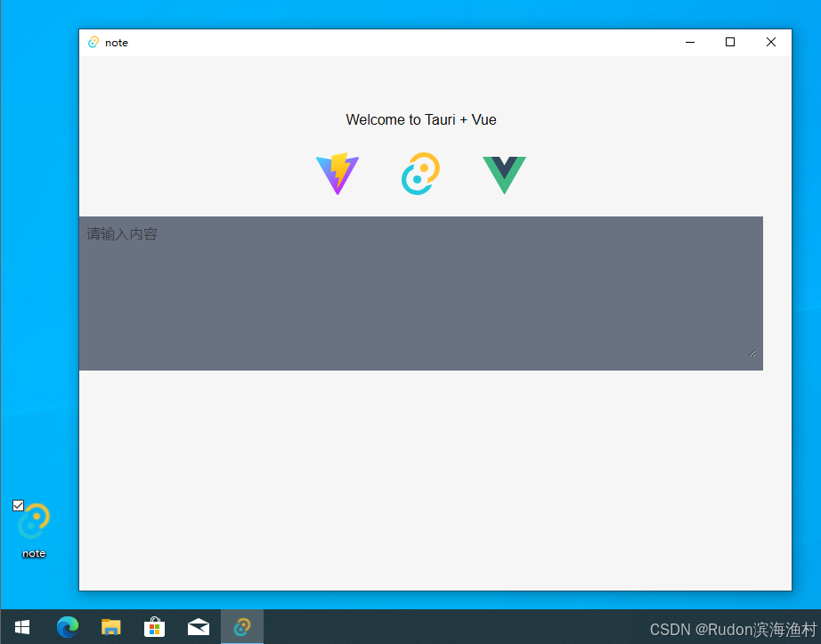This screenshot has height=644, width=821.
Task: Click the Welcome to Tauri + Vue heading
Action: [421, 119]
